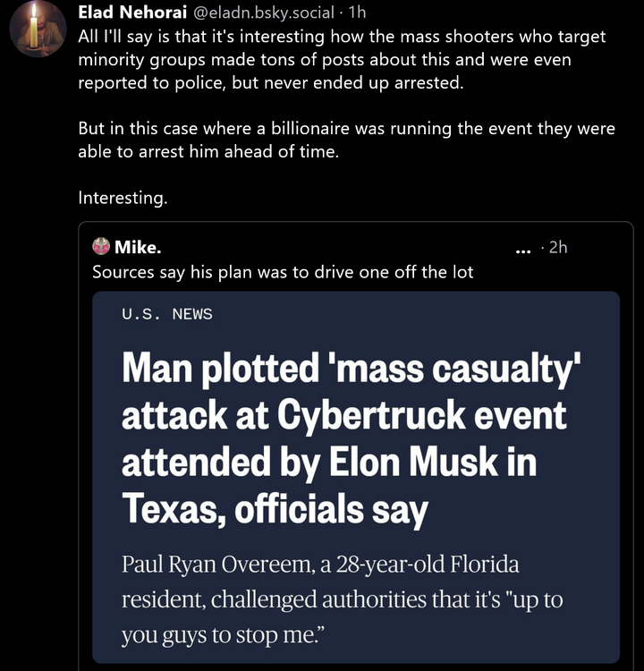Click the paragraph starting 'But in this case'
The height and width of the screenshot is (671, 644).
pos(345,140)
